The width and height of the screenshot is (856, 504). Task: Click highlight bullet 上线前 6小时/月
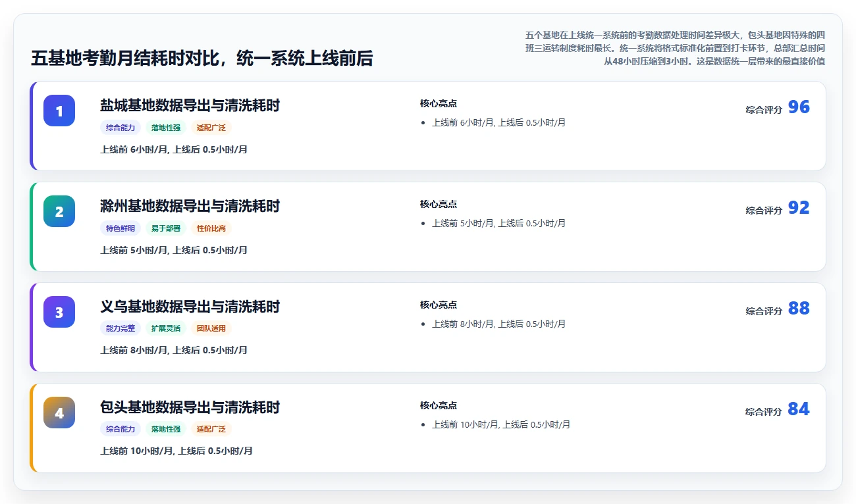(498, 122)
